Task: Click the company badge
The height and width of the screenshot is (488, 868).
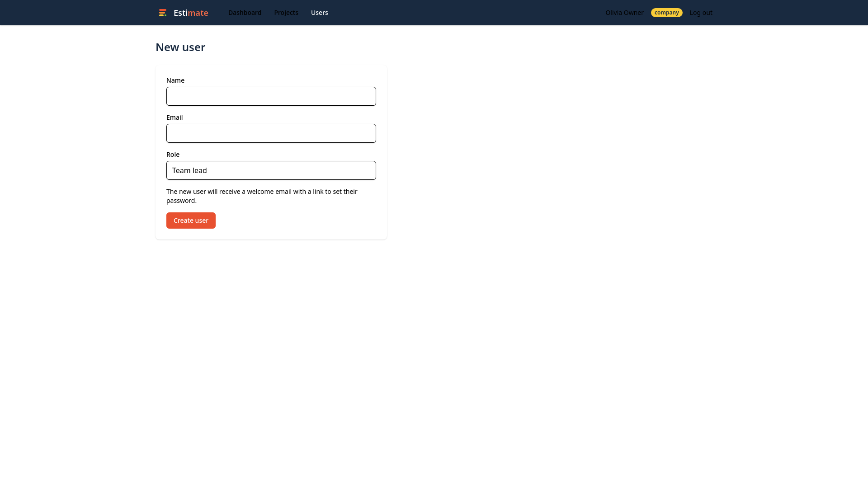Action: tap(667, 13)
